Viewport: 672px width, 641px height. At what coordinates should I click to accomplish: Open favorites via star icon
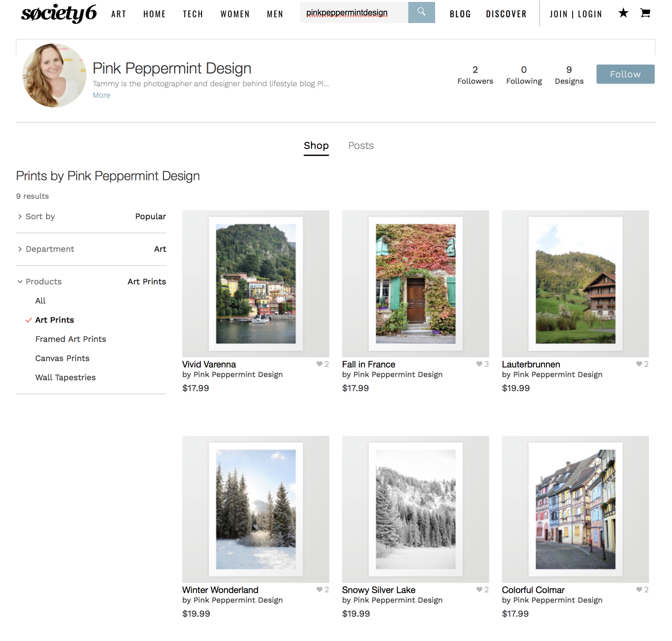pyautogui.click(x=623, y=13)
